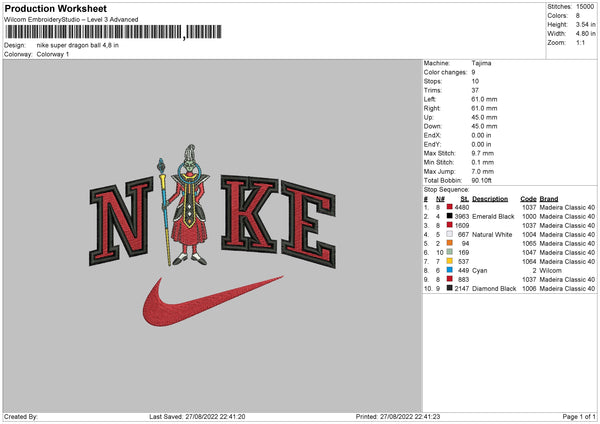
Task: Click the 'Up:' measurement label
Action: coord(428,117)
